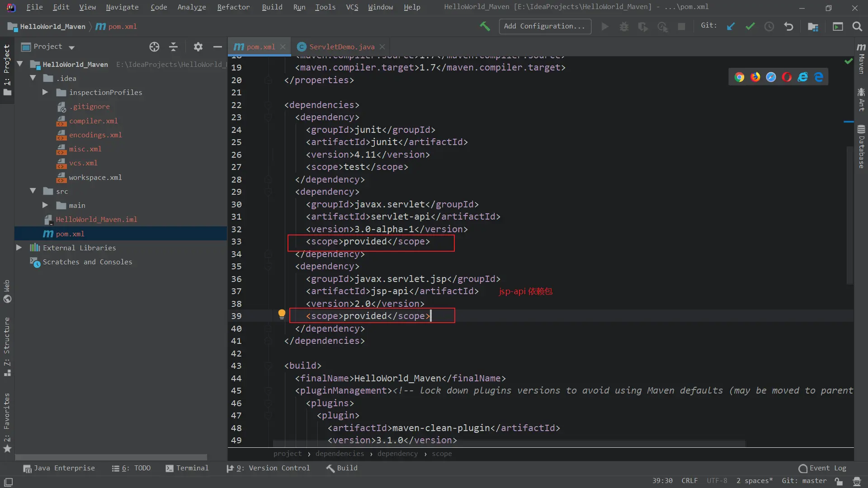
Task: Expand the inspectionProfiles folder
Action: click(45, 92)
